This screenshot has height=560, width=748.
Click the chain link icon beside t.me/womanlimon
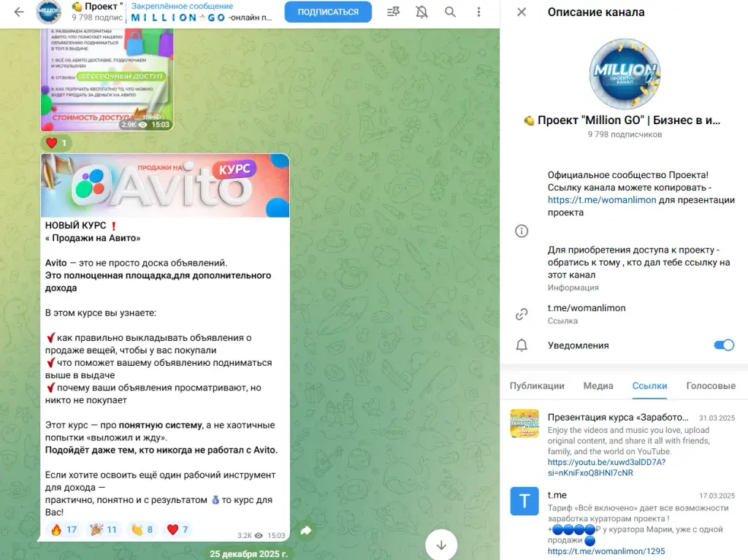coord(522,314)
